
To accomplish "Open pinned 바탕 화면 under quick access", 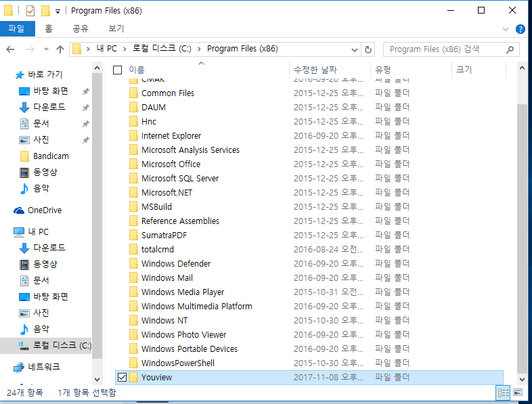I will [51, 91].
